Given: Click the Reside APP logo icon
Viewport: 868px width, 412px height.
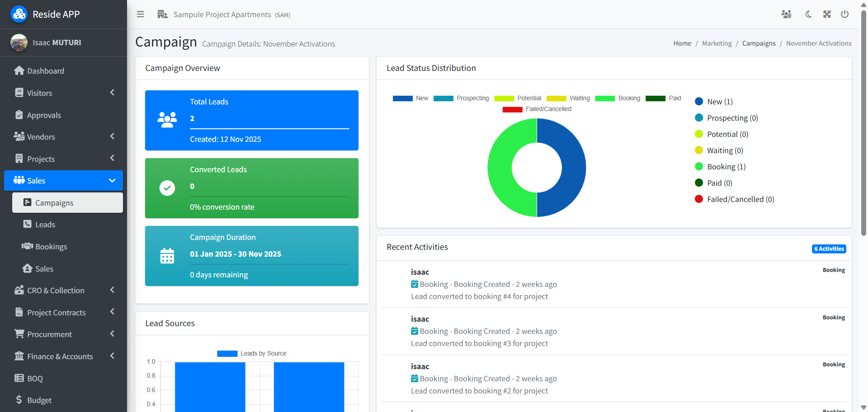Looking at the screenshot, I should 19,14.
